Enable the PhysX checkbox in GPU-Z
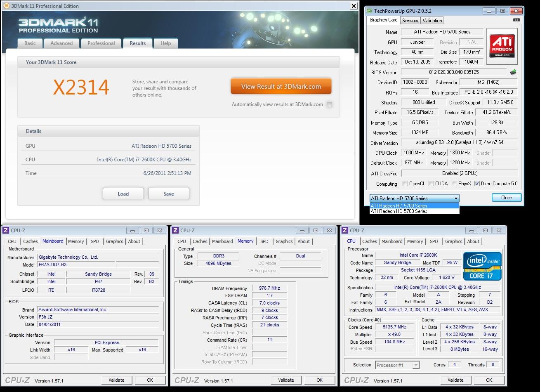The width and height of the screenshot is (540, 392). tap(454, 184)
